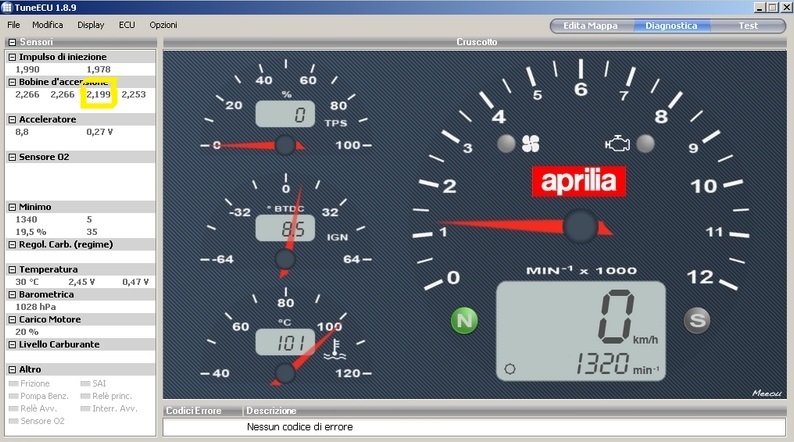
Task: Click the temperature gauge readout 101
Action: (285, 342)
